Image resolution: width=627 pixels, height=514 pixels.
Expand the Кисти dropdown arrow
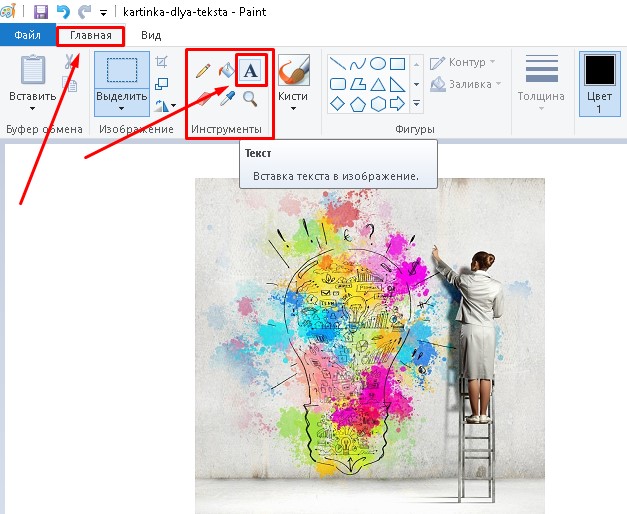(x=293, y=108)
